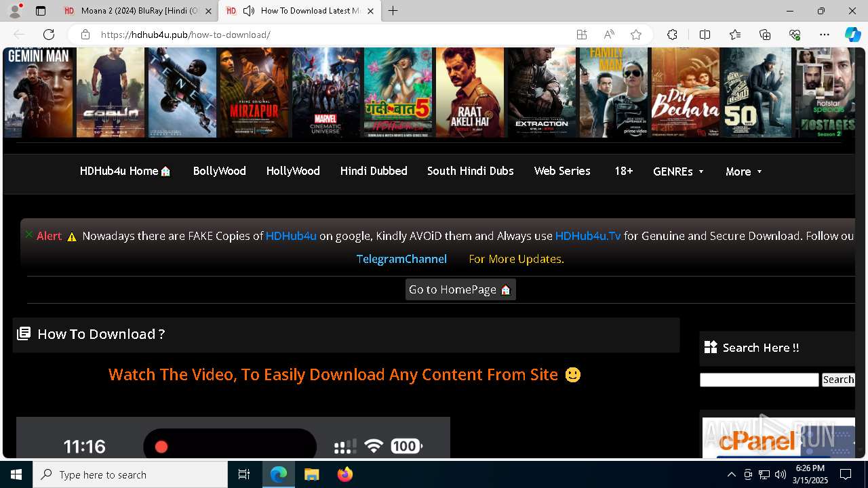
Task: Click the site search text box
Action: point(759,380)
